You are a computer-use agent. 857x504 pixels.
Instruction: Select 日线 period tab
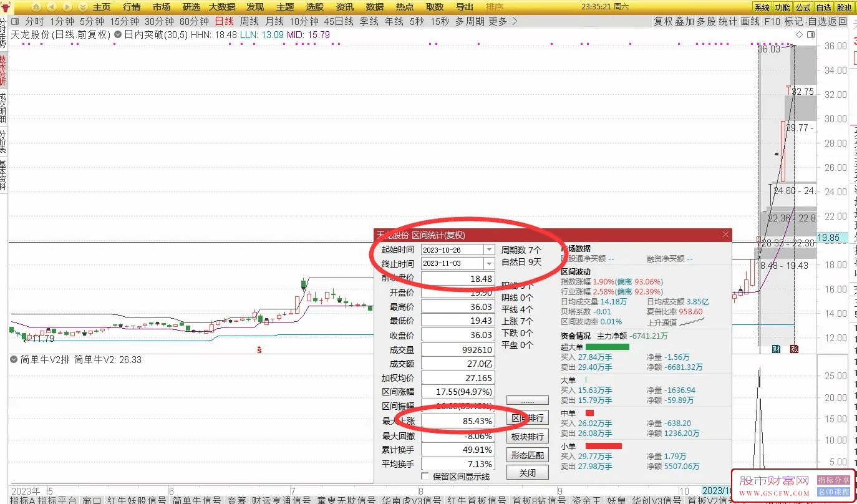pos(224,21)
